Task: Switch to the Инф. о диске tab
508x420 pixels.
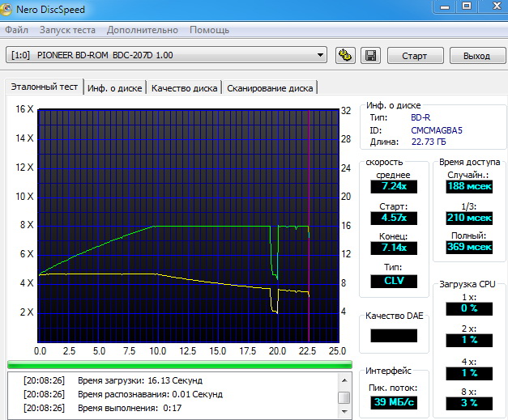Action: [115, 88]
